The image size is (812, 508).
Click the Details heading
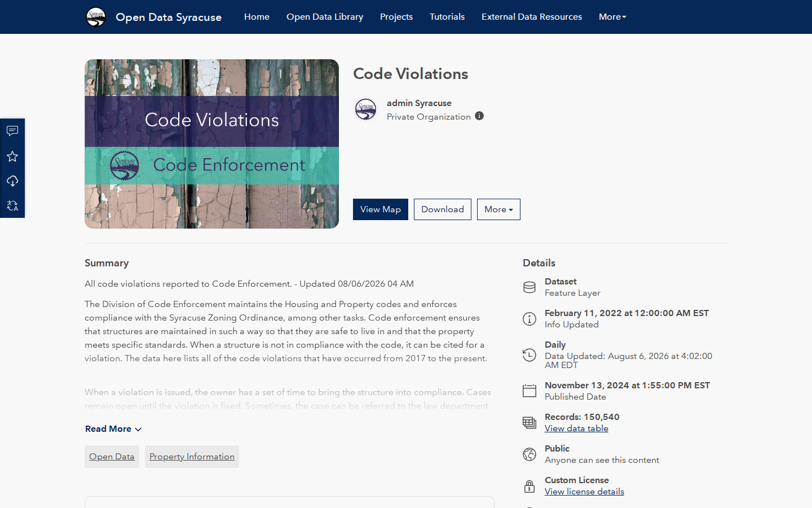click(x=539, y=263)
